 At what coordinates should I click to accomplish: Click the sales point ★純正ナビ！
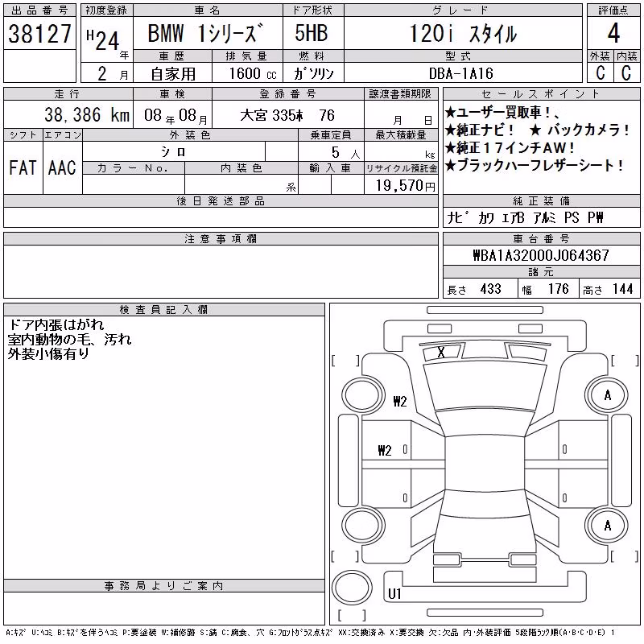pyautogui.click(x=480, y=130)
